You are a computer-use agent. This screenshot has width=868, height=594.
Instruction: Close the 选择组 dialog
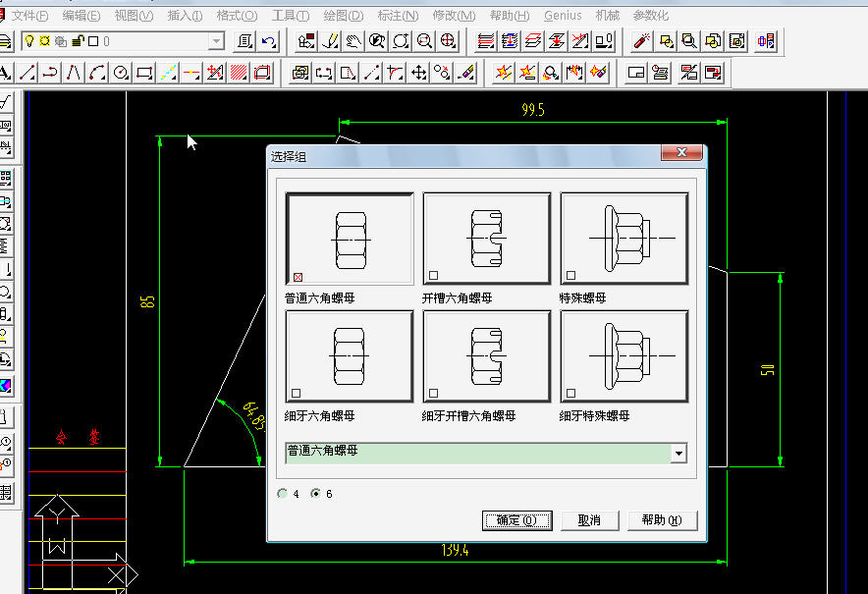[x=682, y=151]
